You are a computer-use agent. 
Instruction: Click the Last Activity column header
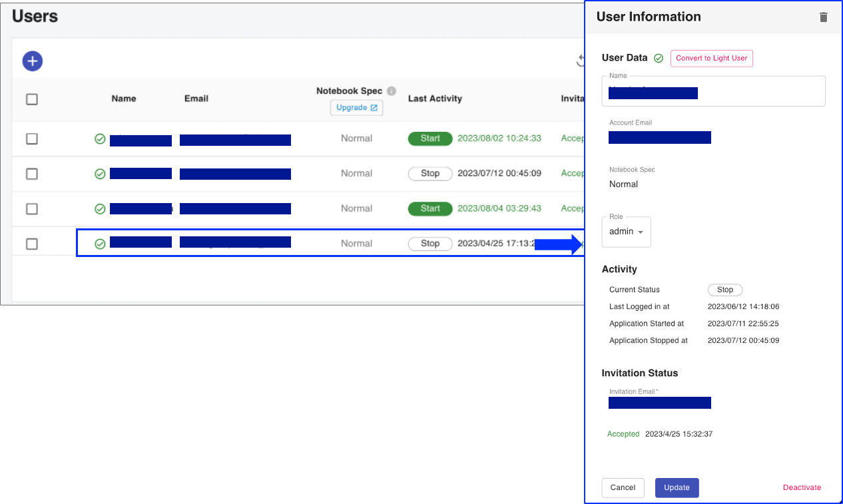pyautogui.click(x=435, y=99)
